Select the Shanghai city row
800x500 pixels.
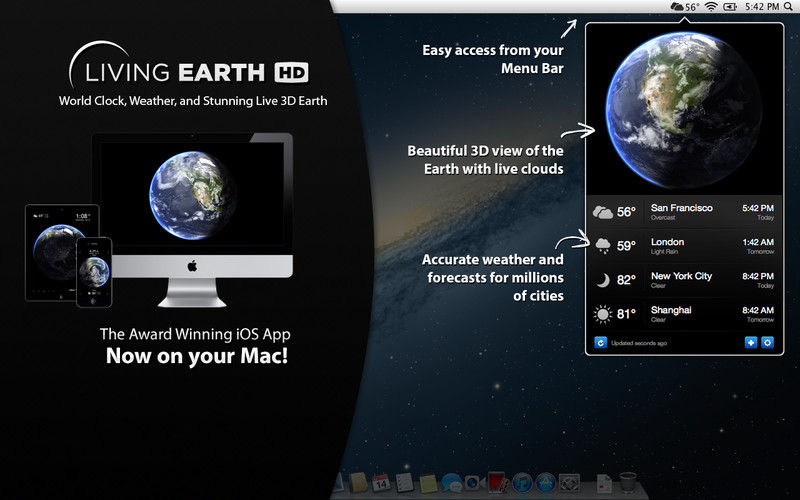coord(684,314)
